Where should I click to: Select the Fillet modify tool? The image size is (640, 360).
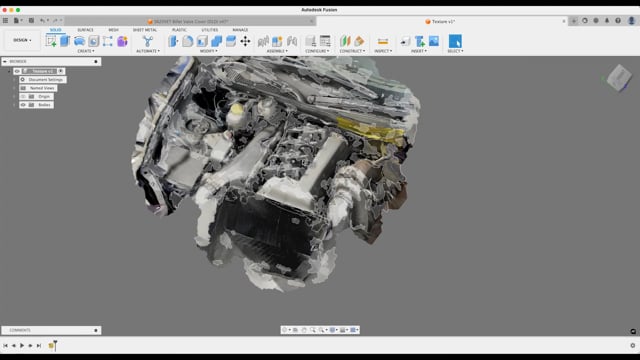click(187, 41)
